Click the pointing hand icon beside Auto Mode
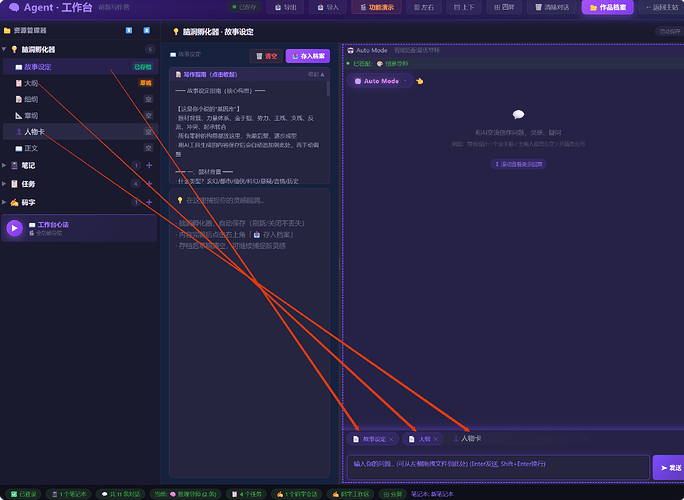 [420, 81]
